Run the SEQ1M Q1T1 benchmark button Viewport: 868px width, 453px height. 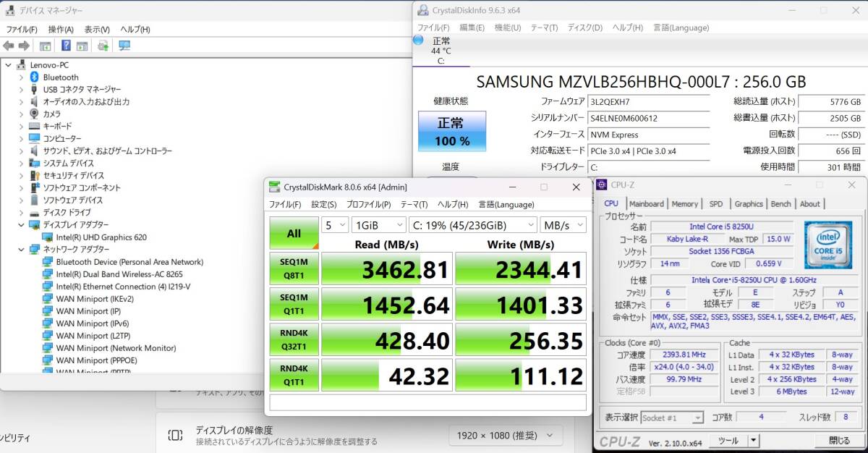[x=294, y=304]
